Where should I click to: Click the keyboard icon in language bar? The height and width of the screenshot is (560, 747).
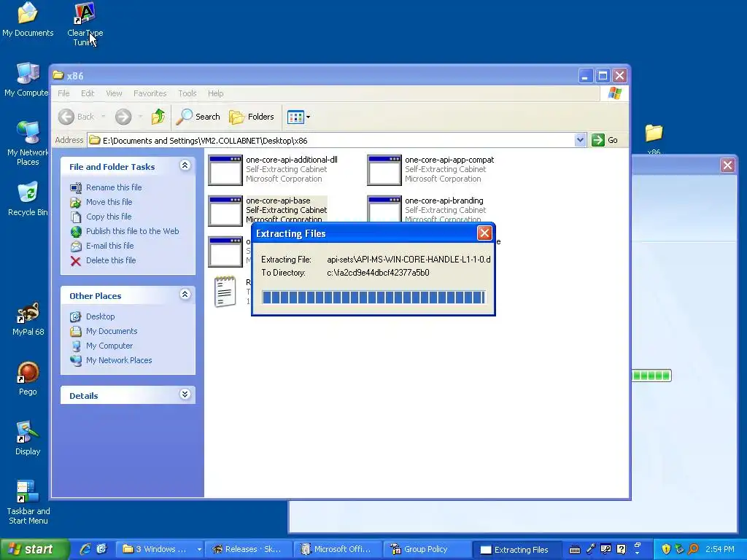(575, 550)
